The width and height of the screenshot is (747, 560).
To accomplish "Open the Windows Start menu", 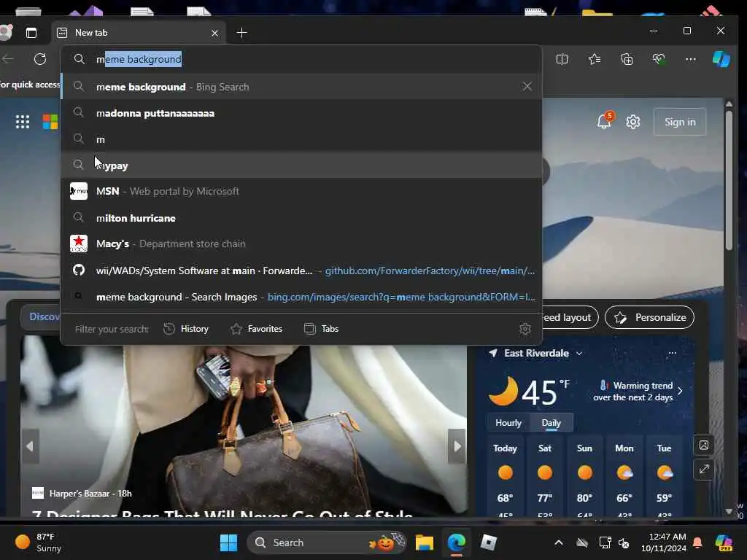I will 228,542.
